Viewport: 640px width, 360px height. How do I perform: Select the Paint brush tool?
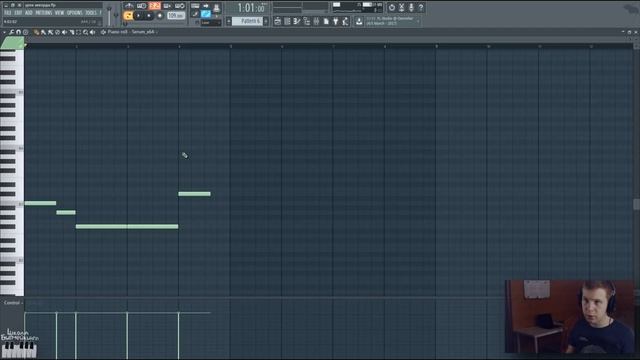pos(43,32)
